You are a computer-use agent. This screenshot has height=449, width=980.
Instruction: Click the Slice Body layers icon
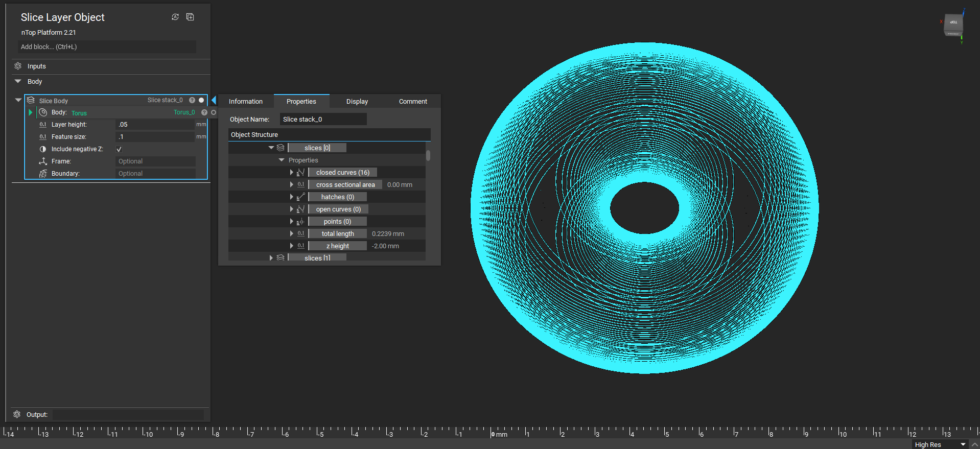(31, 100)
